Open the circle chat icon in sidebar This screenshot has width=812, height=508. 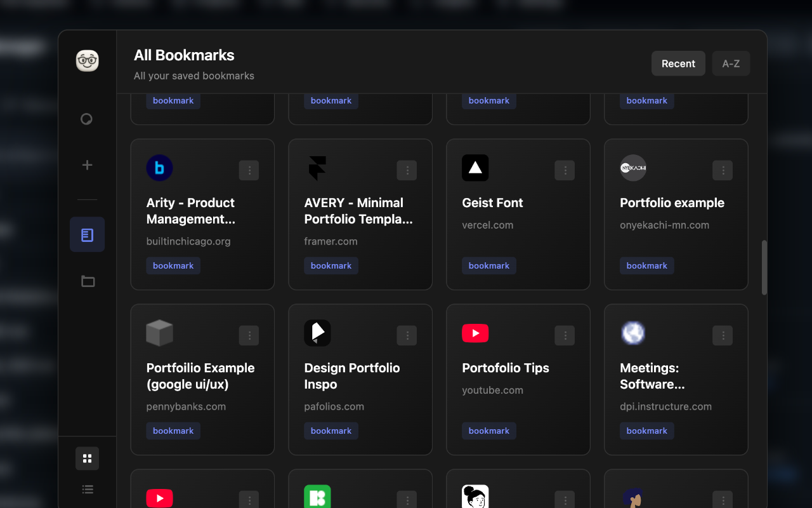point(87,119)
